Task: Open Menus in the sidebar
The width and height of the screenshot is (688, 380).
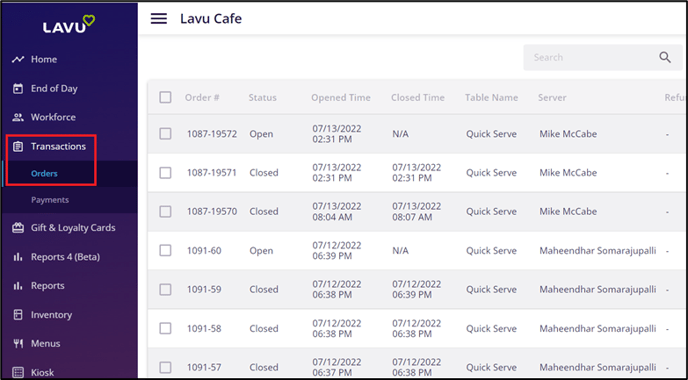Action: pos(46,344)
